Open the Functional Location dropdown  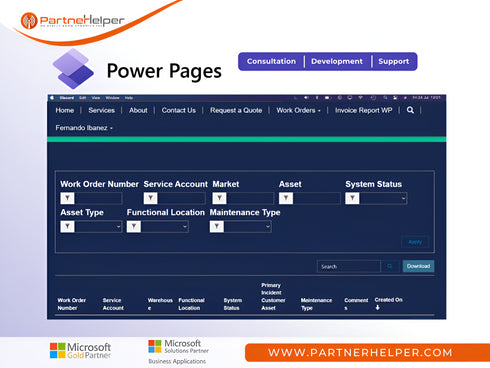point(165,227)
